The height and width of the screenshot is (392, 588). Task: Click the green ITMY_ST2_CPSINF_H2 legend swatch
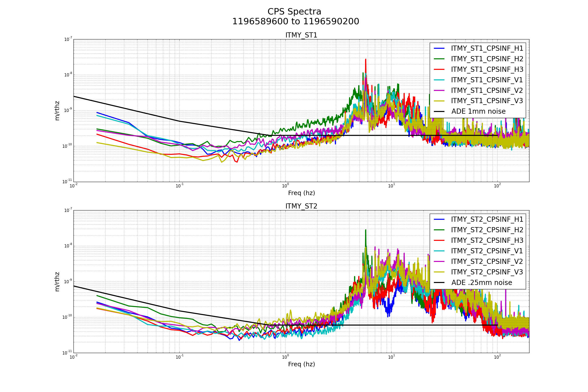point(439,230)
